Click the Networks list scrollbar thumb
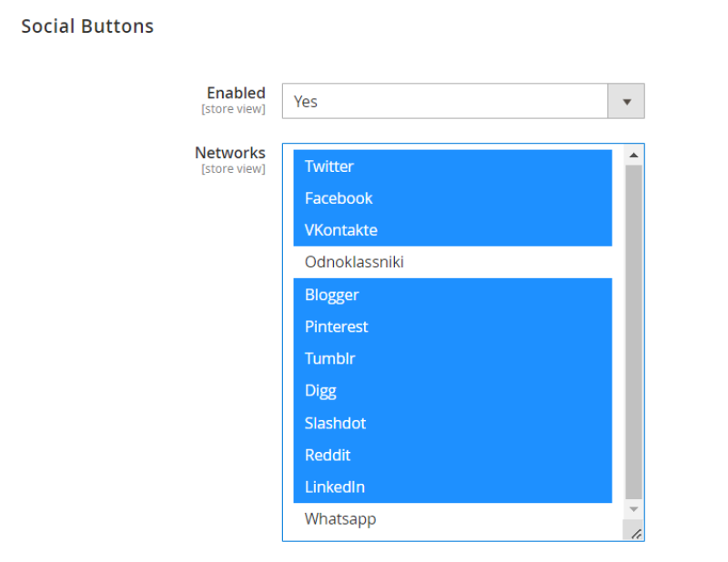728x562 pixels. click(633, 332)
